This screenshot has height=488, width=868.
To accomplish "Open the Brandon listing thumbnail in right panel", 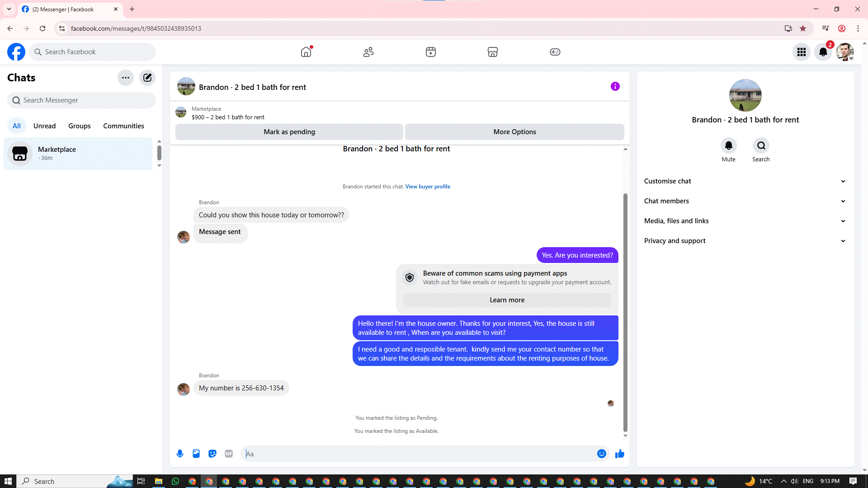I will point(745,95).
